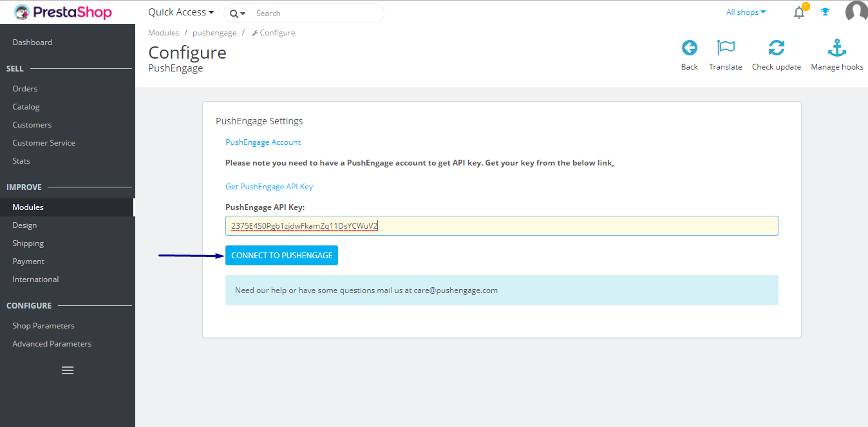The width and height of the screenshot is (868, 427).
Task: Select Modules in the sidebar
Action: tap(29, 207)
